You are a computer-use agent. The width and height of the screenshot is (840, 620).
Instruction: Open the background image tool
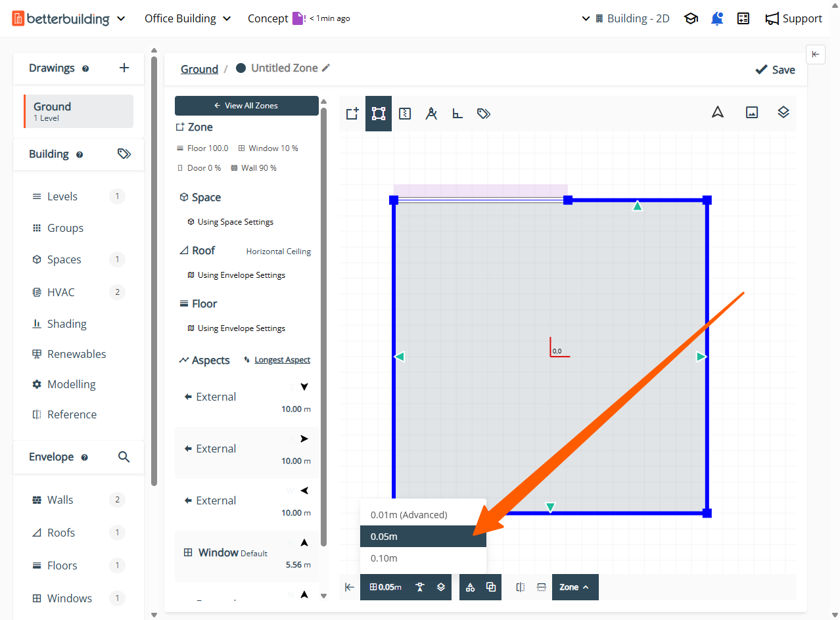click(x=752, y=112)
